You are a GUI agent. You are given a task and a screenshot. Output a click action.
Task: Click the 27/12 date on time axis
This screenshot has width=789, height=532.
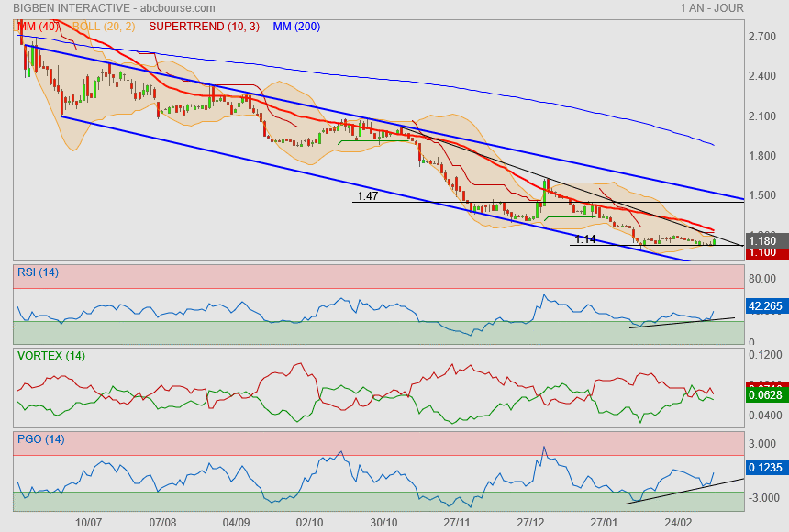[x=532, y=522]
